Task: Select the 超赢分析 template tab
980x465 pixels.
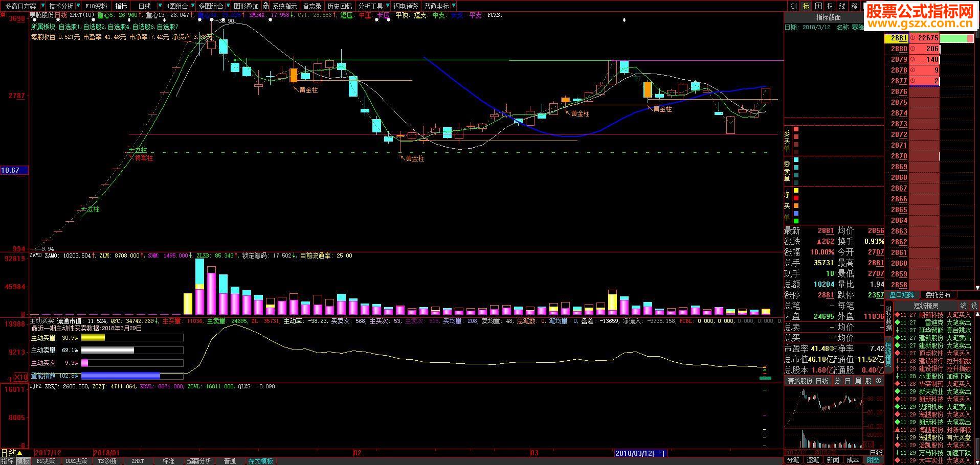Action: [199, 461]
